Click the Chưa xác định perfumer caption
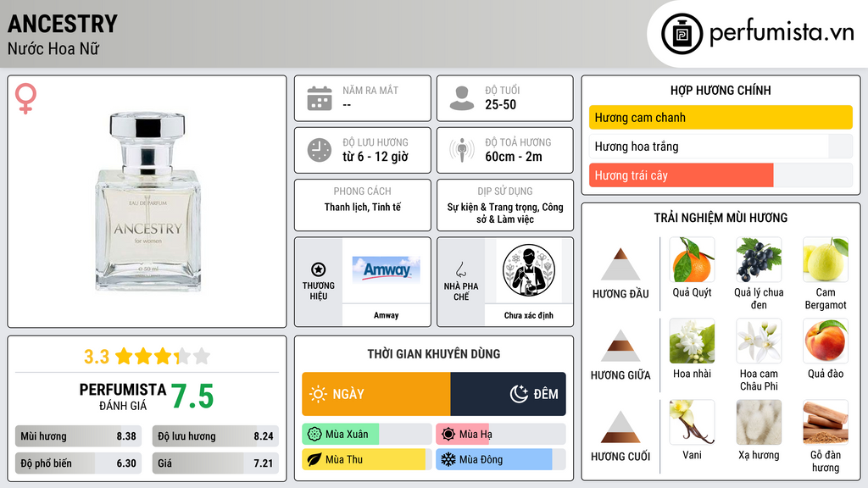 coord(529,315)
